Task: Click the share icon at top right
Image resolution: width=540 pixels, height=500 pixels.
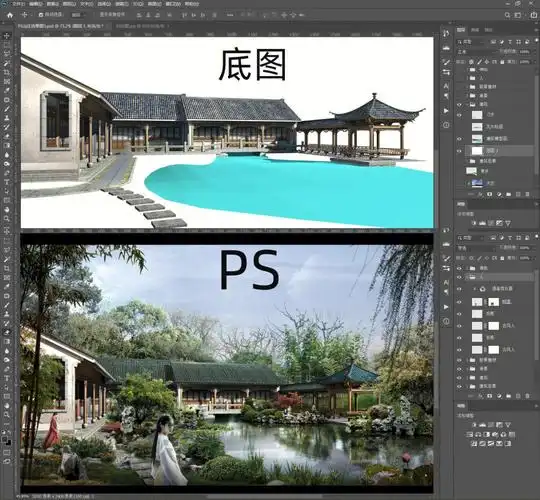Action: [x=534, y=15]
